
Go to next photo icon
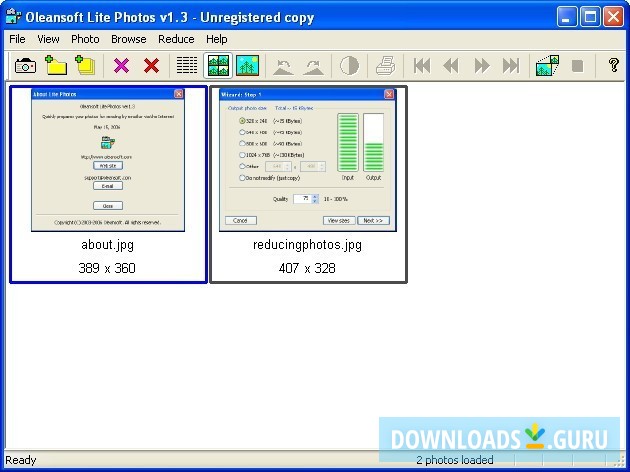481,65
